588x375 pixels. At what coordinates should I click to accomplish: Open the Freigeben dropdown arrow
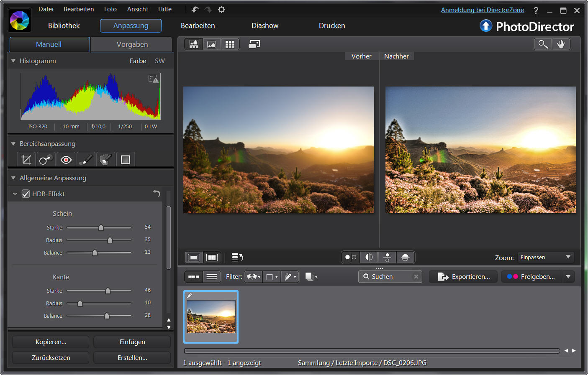pyautogui.click(x=568, y=277)
